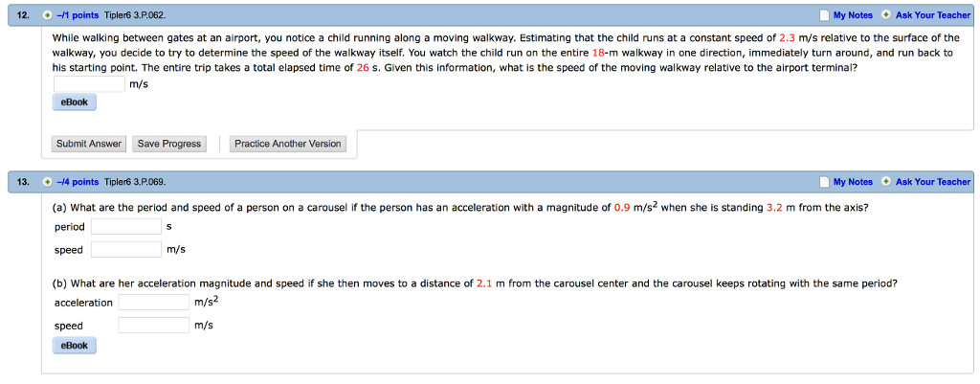This screenshot has width=980, height=384.
Task: Click '-/4 points' label on question 13
Action: click(78, 182)
